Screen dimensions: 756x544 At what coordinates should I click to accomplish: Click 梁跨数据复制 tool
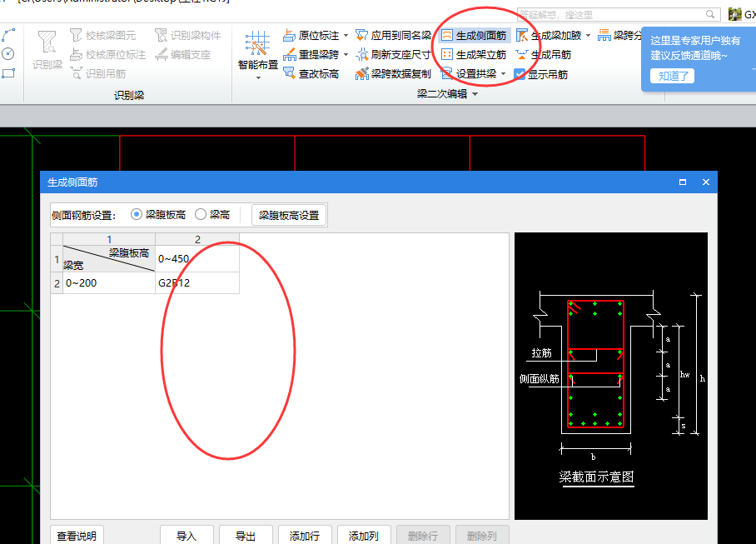pyautogui.click(x=394, y=74)
